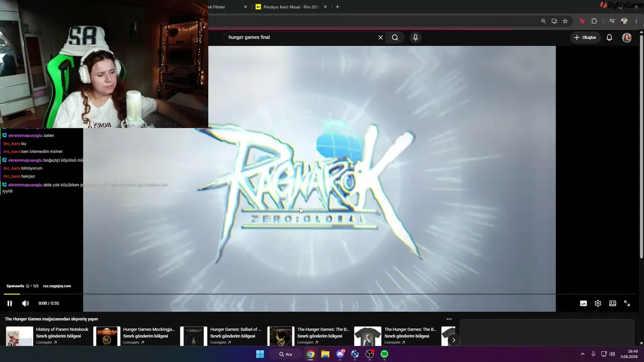
Task: Open network settings from the tray
Action: click(x=604, y=354)
